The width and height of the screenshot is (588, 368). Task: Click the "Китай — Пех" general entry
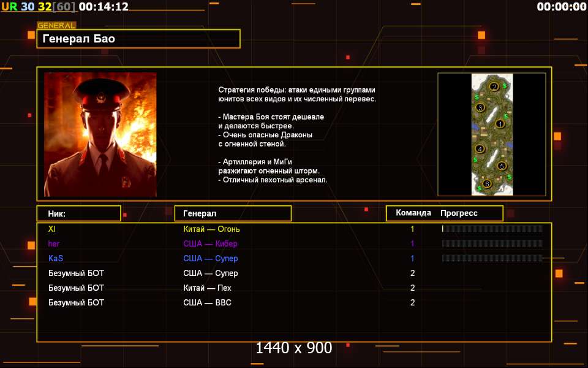(x=207, y=288)
